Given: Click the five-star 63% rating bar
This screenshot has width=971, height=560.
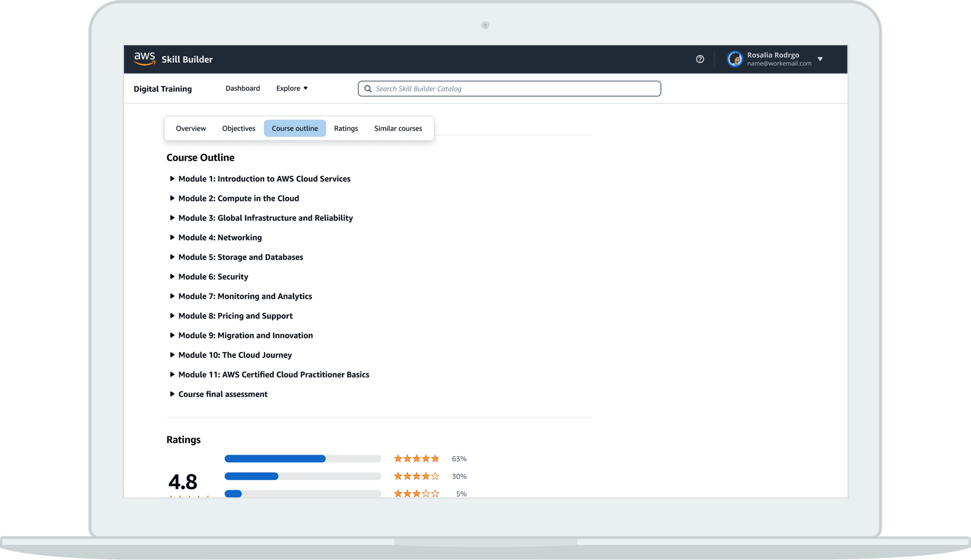Looking at the screenshot, I should click(303, 459).
